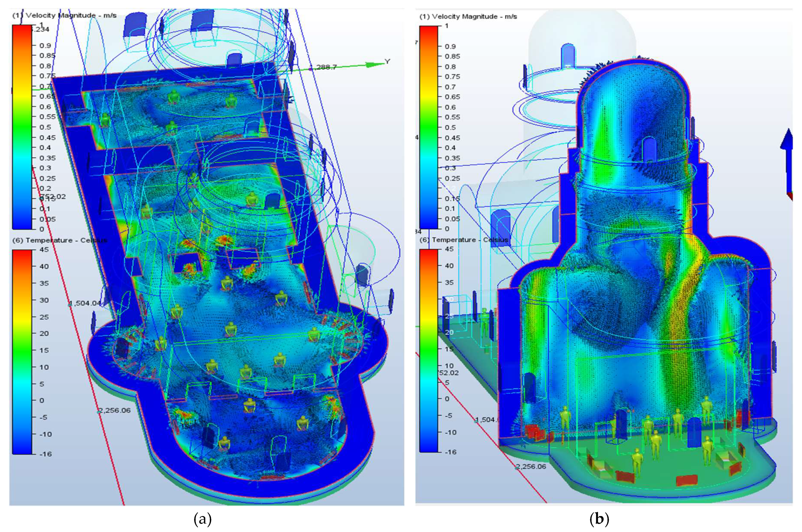Click Velocity Magnitude legend title in panel b
This screenshot has height=532, width=802.
pos(468,16)
